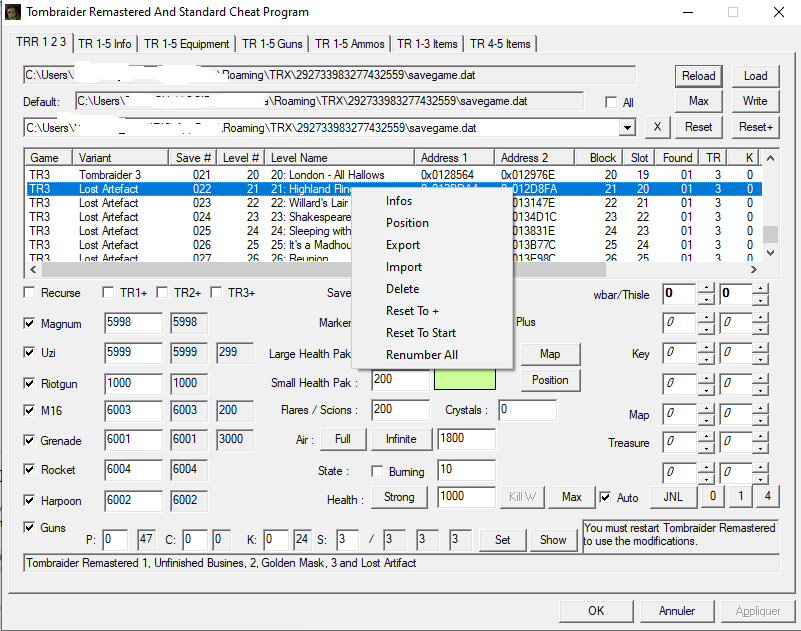Click the Strong health button

[399, 497]
